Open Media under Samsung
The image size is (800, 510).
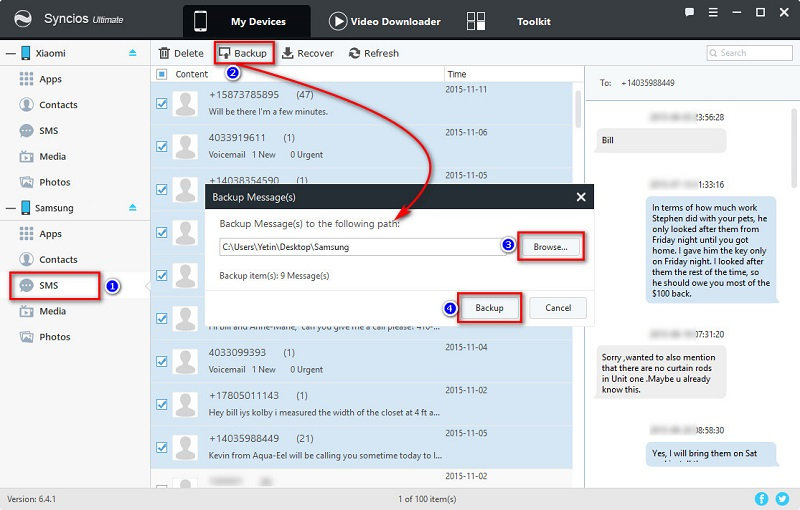pos(43,311)
